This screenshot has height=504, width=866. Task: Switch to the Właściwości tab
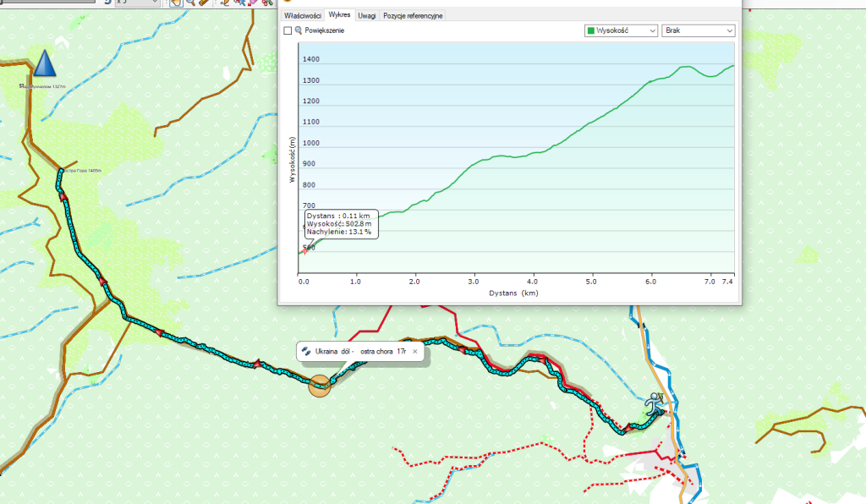click(302, 15)
